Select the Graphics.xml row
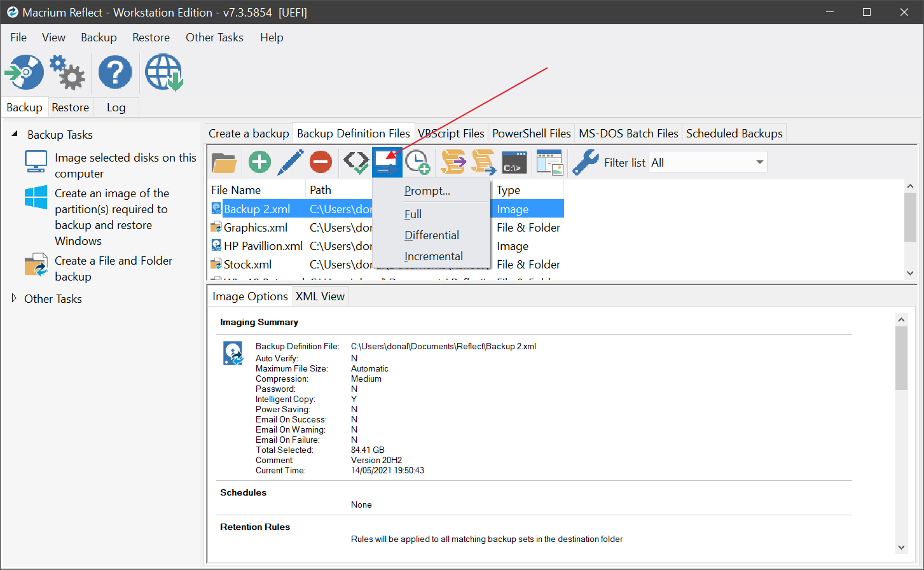 [387, 227]
